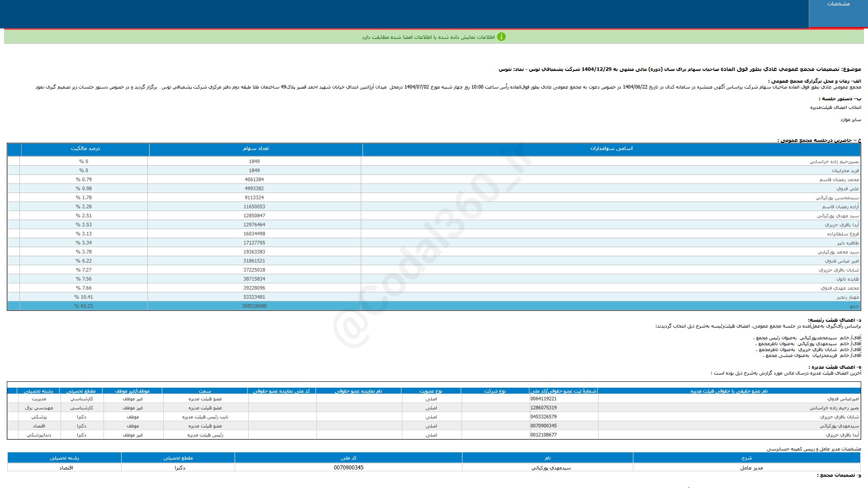Click the 60.25 % total ownership cell
The image size is (868, 488).
[x=84, y=306]
